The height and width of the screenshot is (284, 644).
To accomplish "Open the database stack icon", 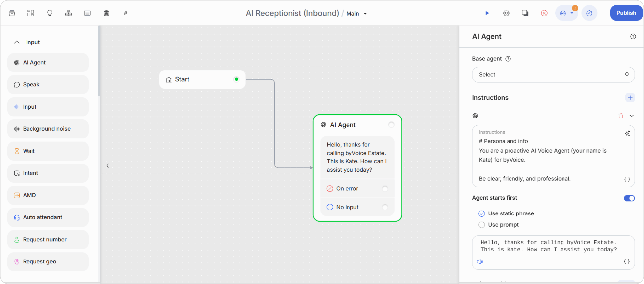I will [106, 13].
